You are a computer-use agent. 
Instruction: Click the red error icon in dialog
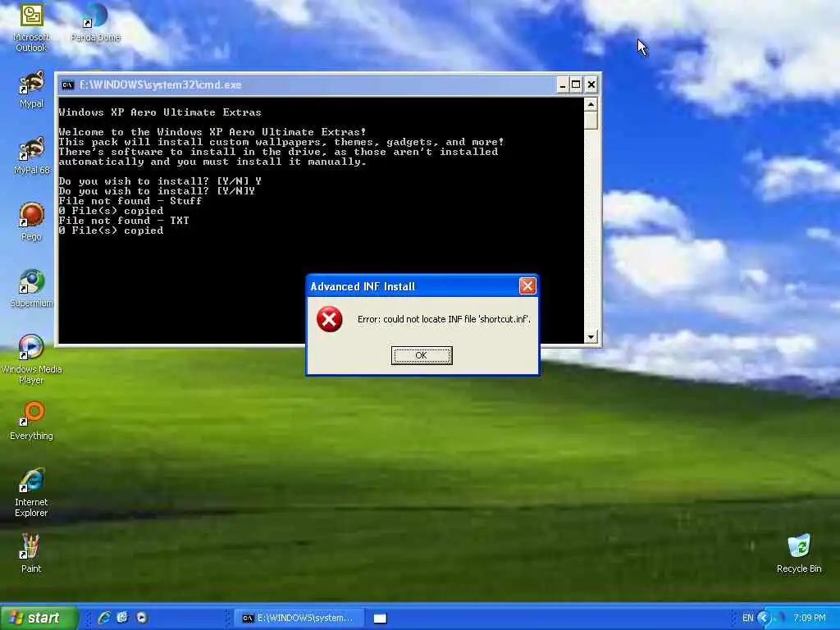(x=329, y=319)
